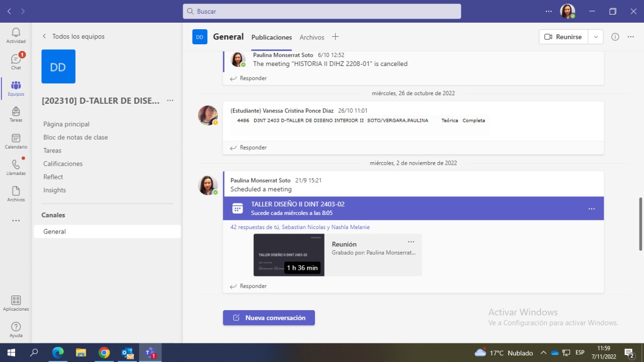The height and width of the screenshot is (362, 644).
Task: Open Llamadas phone icon
Action: [16, 167]
